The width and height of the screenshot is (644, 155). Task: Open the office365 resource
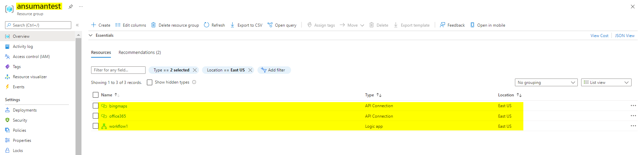pos(117,116)
